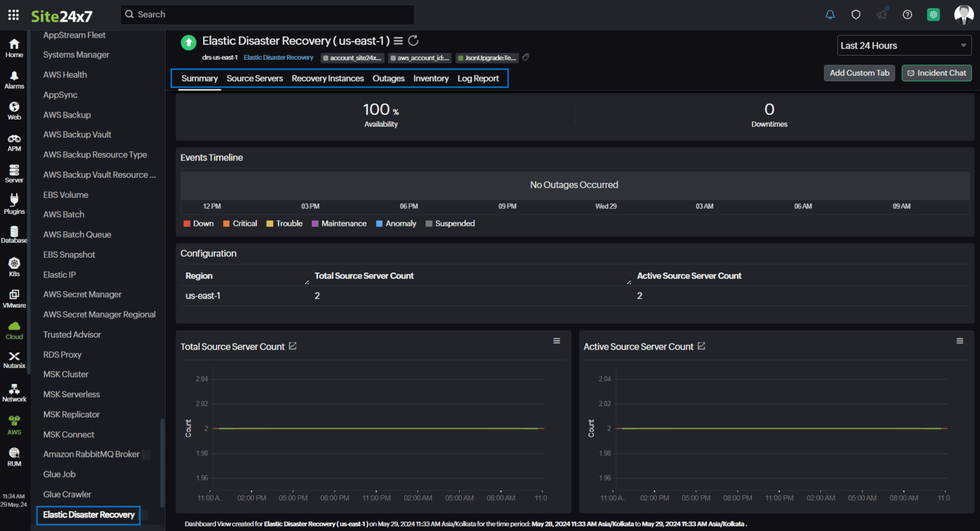The height and width of the screenshot is (531, 980).
Task: Click inside the top search field
Action: [x=267, y=14]
